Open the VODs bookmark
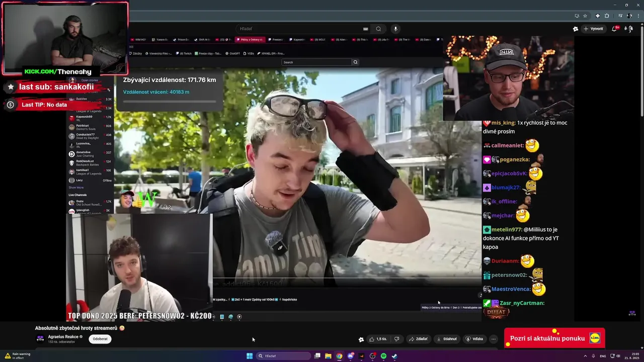The width and height of the screenshot is (644, 362). point(250,53)
